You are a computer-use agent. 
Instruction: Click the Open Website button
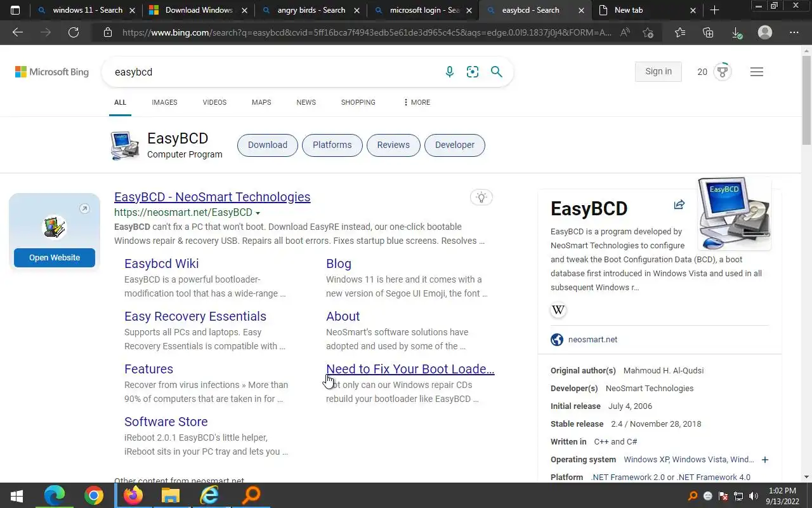point(55,258)
